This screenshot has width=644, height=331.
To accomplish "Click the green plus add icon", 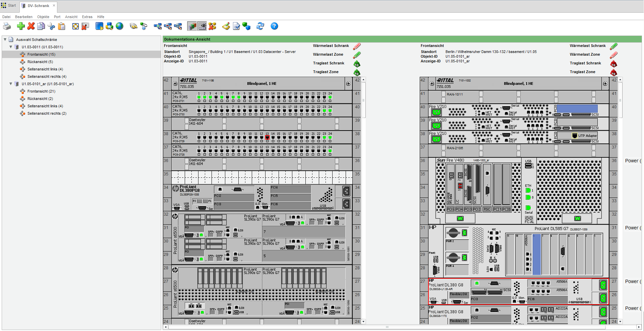I will (x=21, y=26).
